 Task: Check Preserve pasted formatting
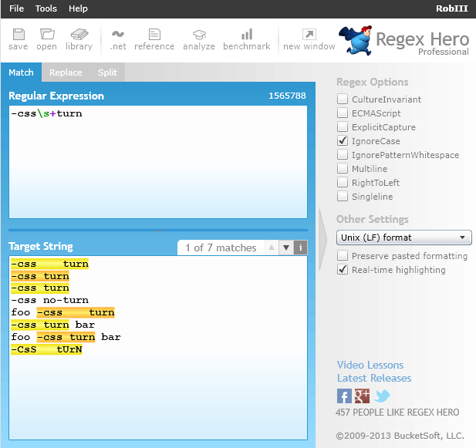coord(343,256)
